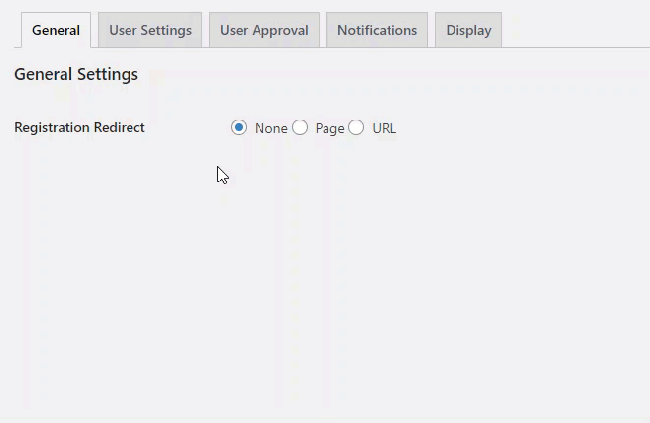The image size is (650, 423).
Task: Select the General tab
Action: click(x=56, y=30)
